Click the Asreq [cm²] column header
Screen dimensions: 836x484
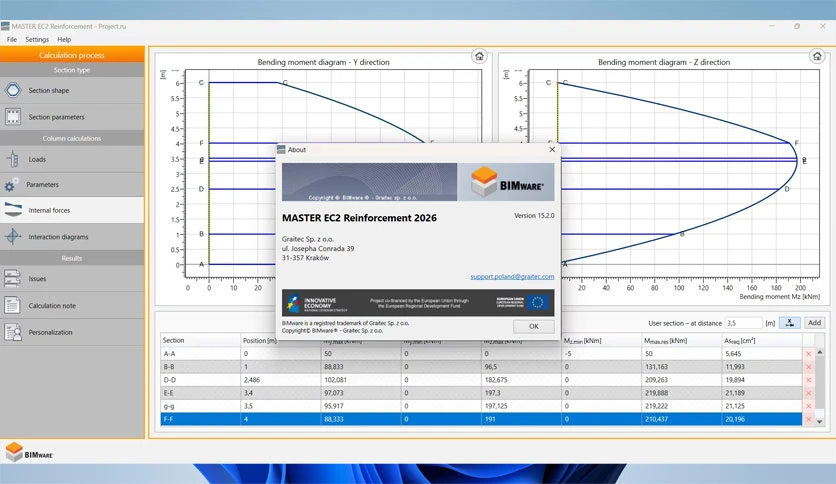point(762,340)
